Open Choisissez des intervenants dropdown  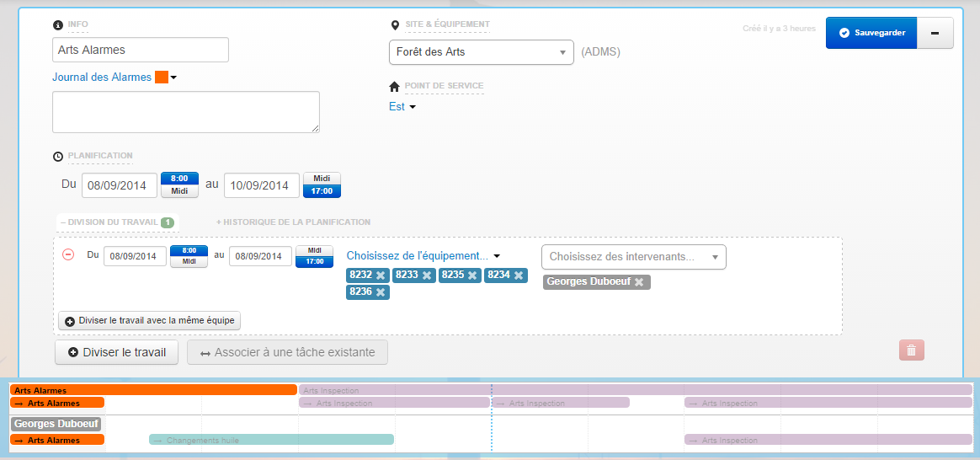pos(633,257)
